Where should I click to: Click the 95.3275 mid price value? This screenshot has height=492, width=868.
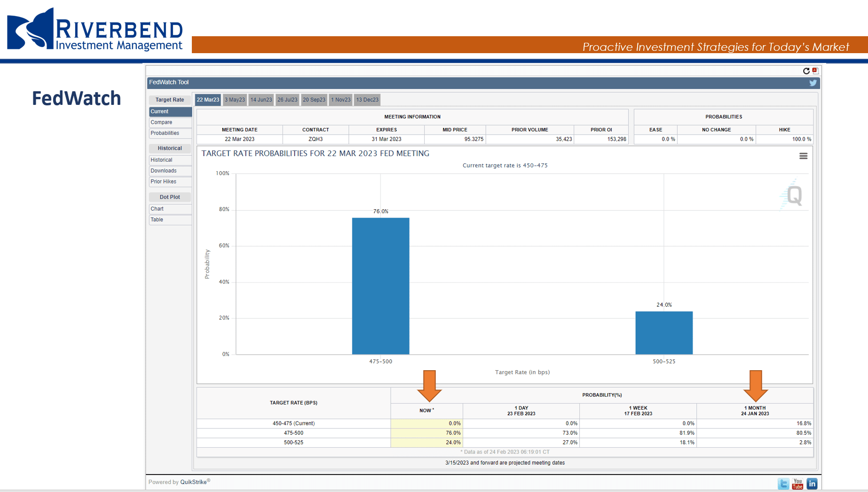[x=473, y=139]
